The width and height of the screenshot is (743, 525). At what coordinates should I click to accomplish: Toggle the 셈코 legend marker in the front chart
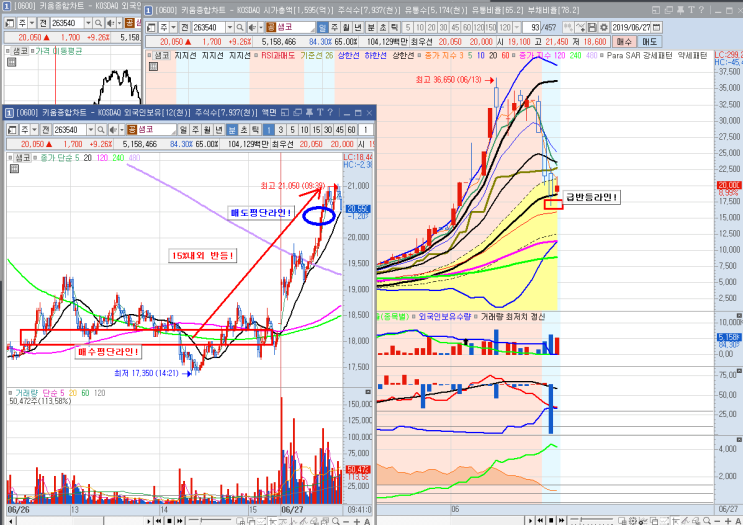click(10, 158)
